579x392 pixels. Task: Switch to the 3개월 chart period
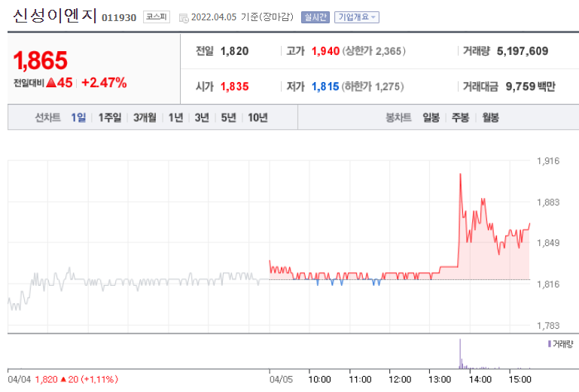tap(145, 117)
